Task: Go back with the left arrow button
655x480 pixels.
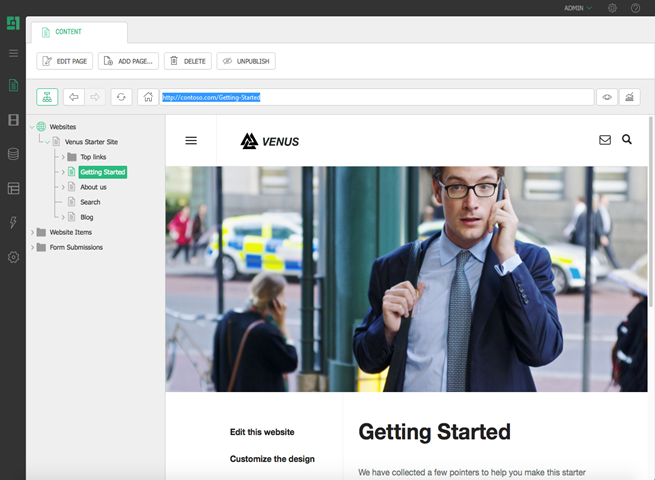Action: 74,97
